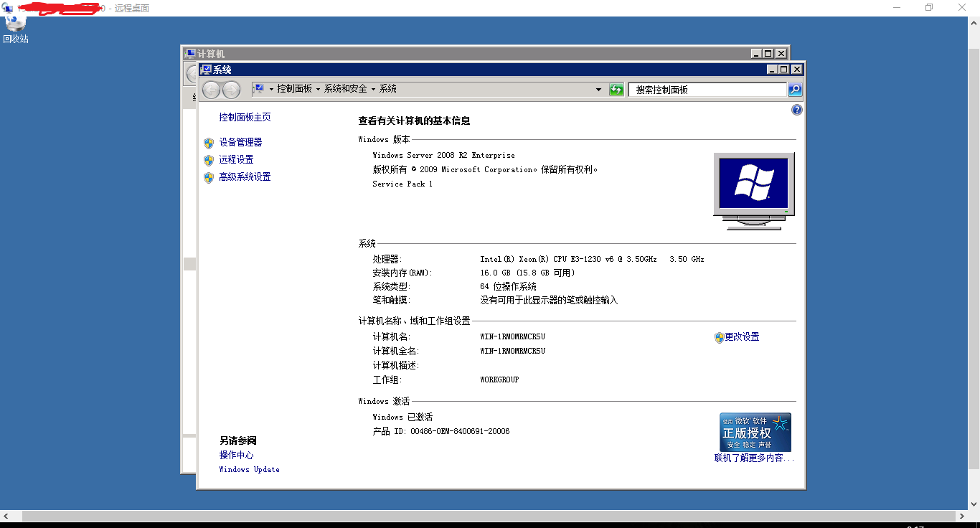Viewport: 980px width, 528px height.
Task: Click the Back navigation arrow in System window
Action: 212,90
